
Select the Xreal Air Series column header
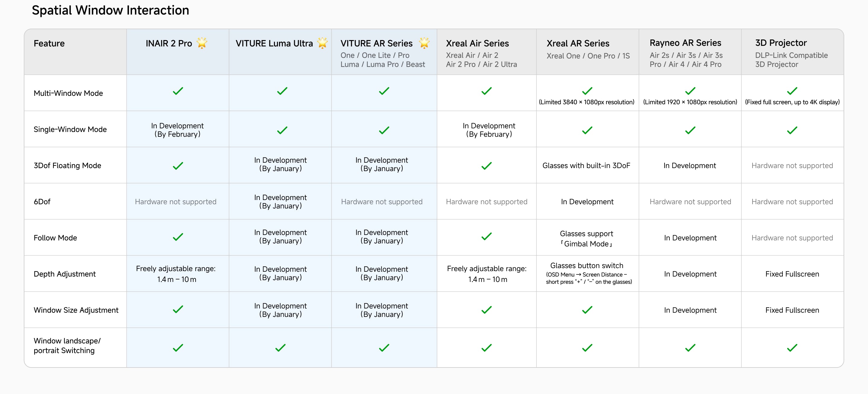click(x=477, y=43)
